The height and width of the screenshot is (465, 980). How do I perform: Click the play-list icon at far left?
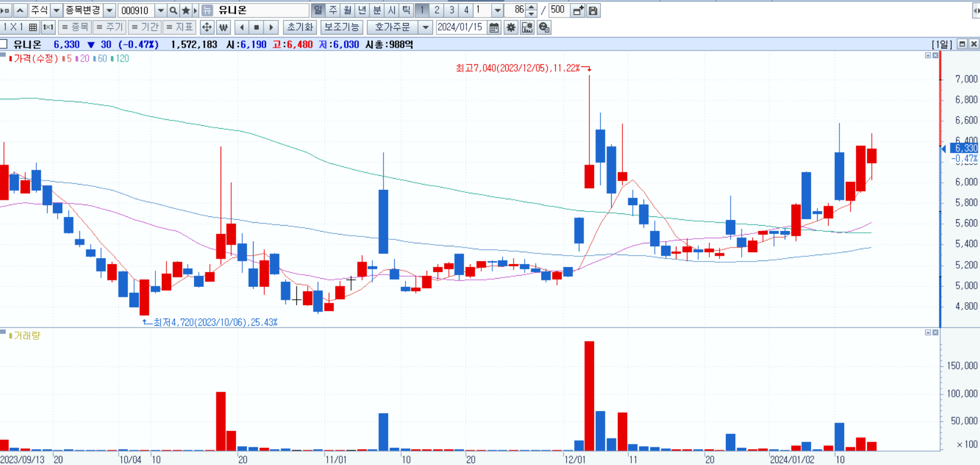[5, 11]
